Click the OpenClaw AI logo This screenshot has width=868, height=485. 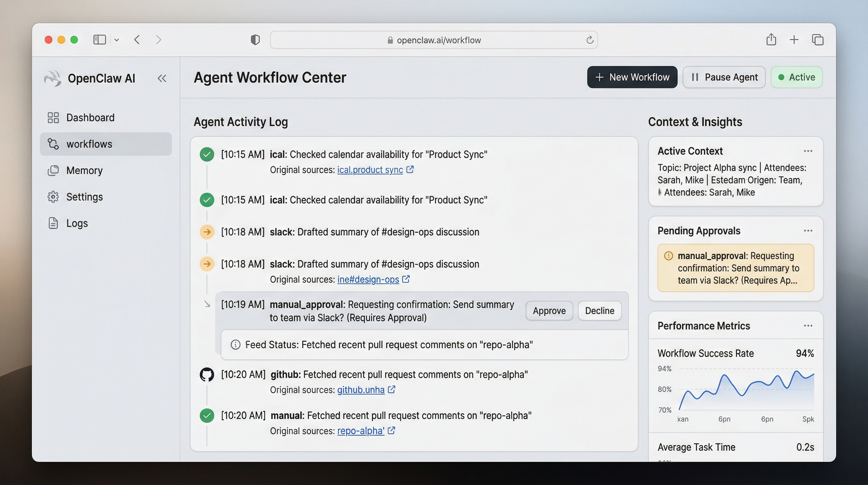pyautogui.click(x=53, y=78)
